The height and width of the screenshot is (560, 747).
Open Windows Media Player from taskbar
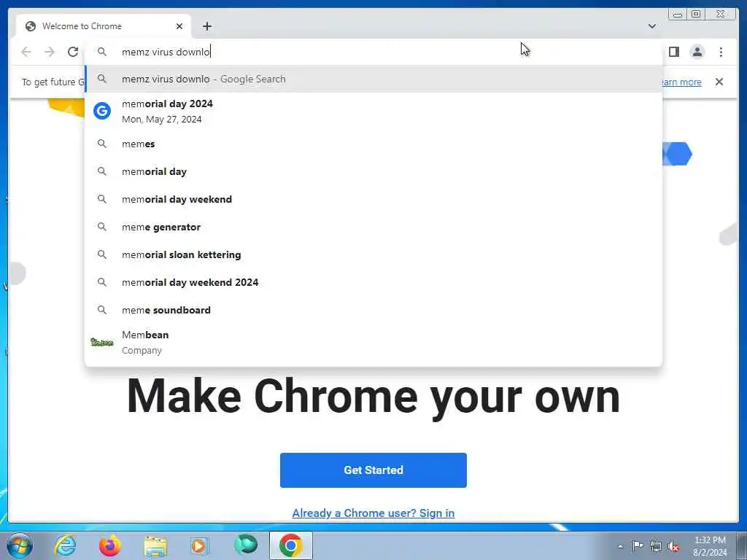click(x=199, y=545)
